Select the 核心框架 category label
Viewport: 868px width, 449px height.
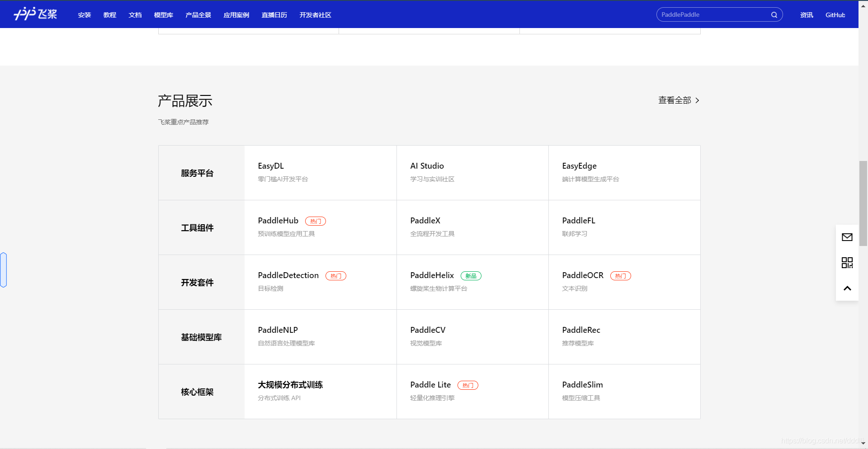197,392
